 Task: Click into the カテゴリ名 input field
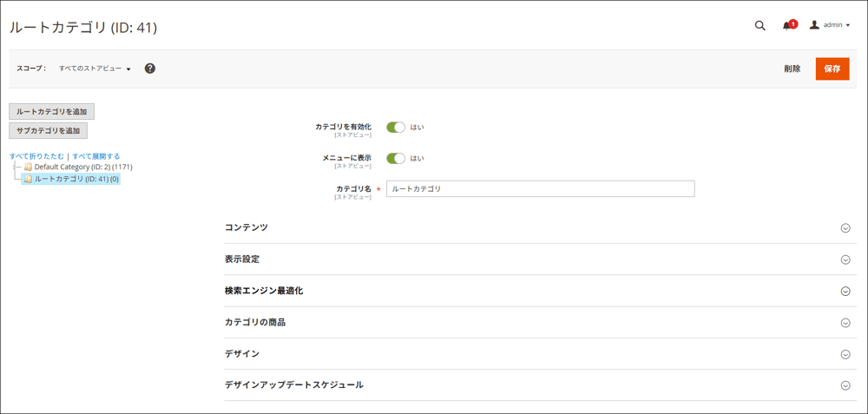point(540,188)
